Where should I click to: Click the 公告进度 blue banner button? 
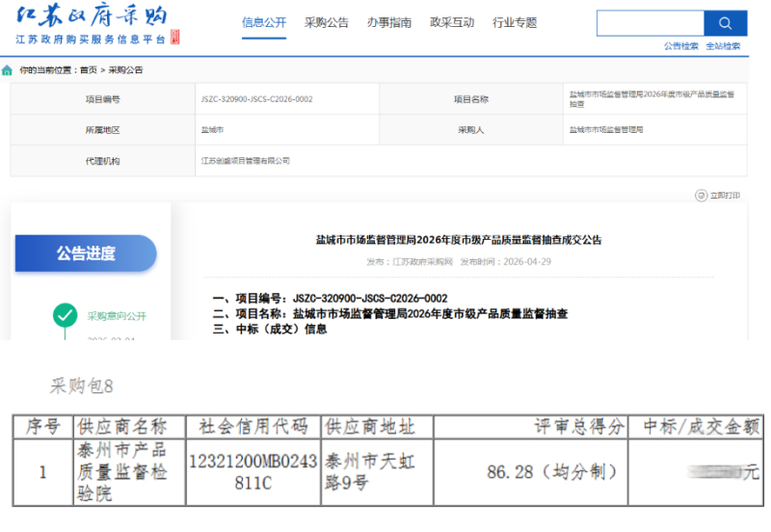point(86,253)
